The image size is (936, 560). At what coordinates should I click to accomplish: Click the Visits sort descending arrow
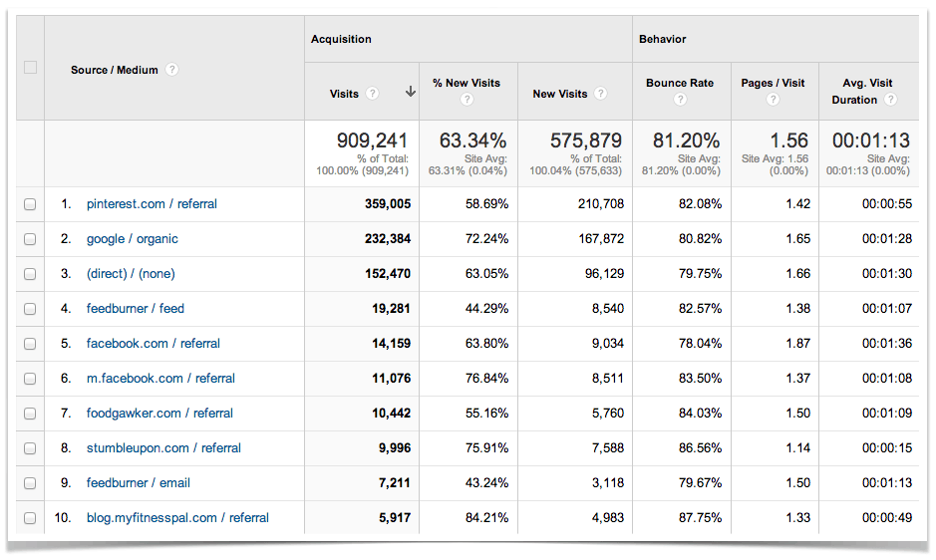point(410,93)
